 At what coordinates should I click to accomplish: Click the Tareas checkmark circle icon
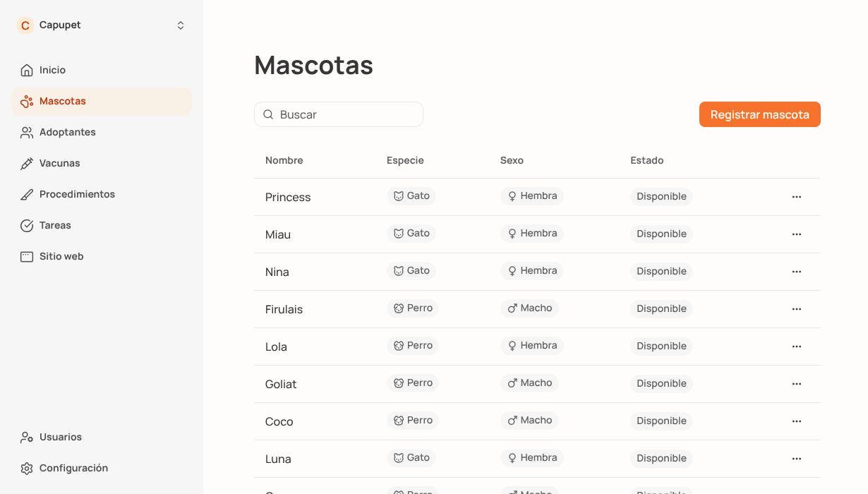(27, 226)
